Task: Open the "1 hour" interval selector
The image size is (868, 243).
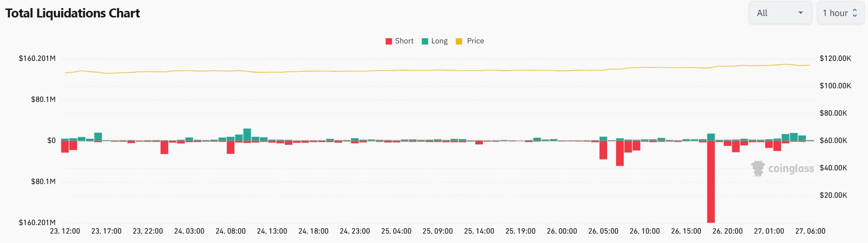Action: 840,13
